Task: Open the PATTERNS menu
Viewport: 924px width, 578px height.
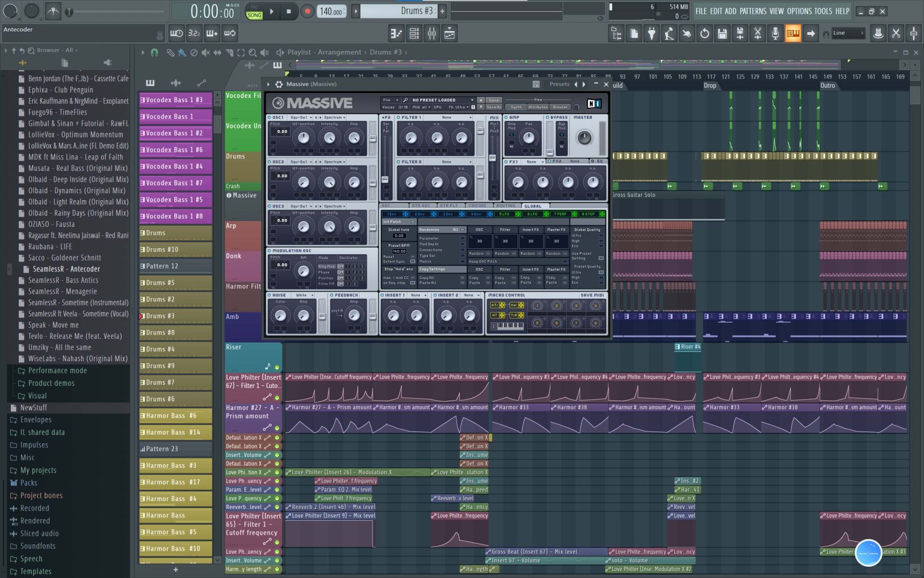Action: click(753, 11)
